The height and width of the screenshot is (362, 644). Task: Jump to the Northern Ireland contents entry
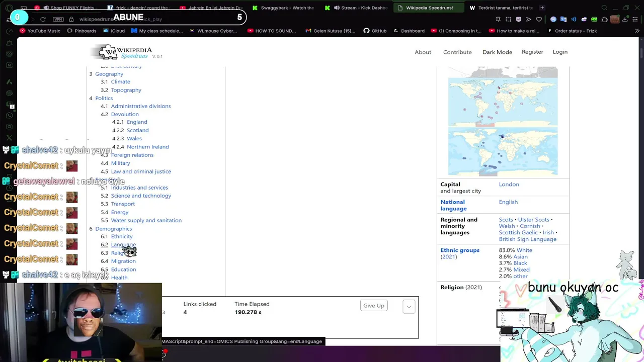coord(148,147)
